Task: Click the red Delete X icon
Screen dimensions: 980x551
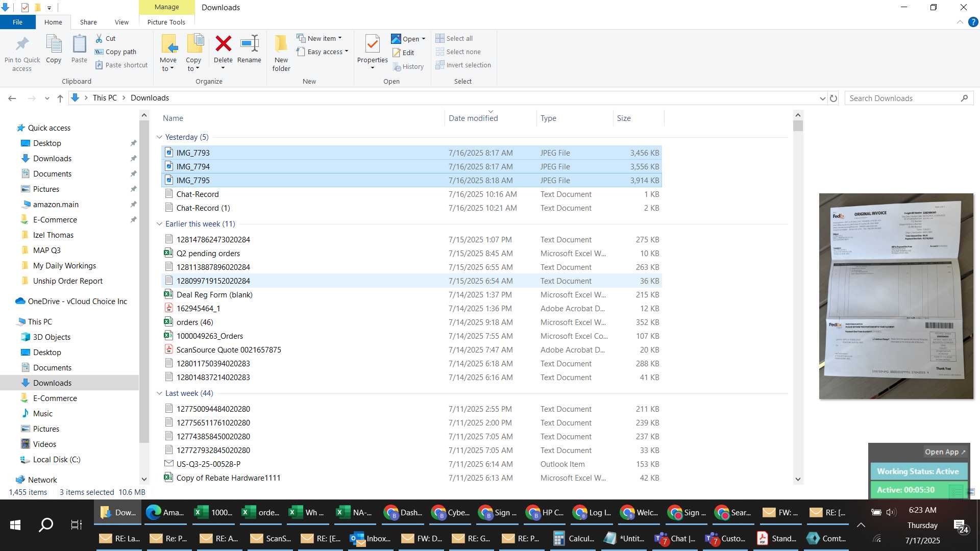Action: click(x=223, y=44)
